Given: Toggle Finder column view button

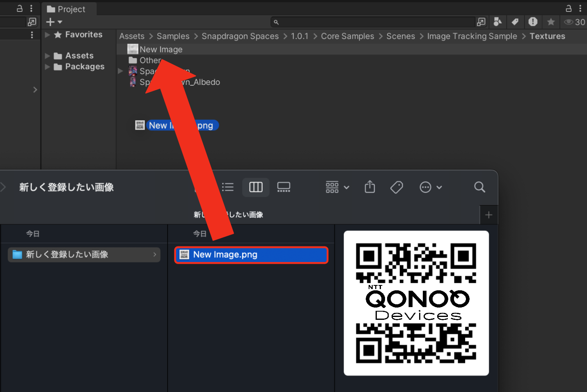Looking at the screenshot, I should click(256, 187).
